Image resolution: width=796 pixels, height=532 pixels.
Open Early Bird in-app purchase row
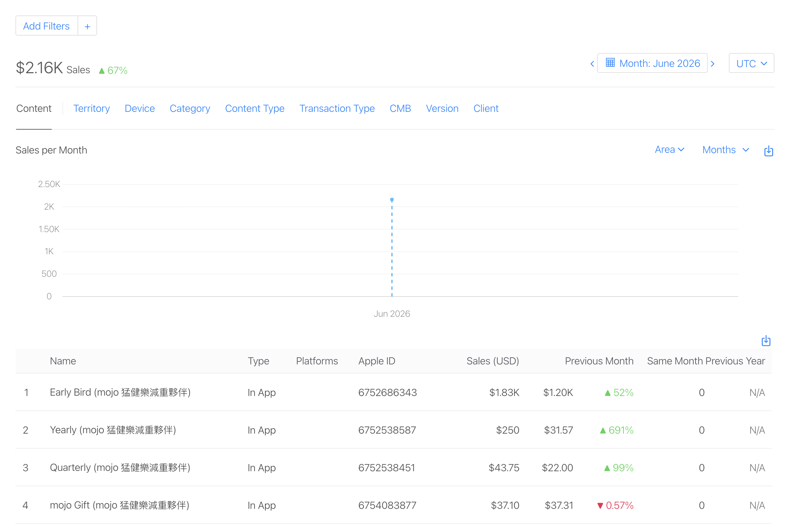tap(394, 393)
